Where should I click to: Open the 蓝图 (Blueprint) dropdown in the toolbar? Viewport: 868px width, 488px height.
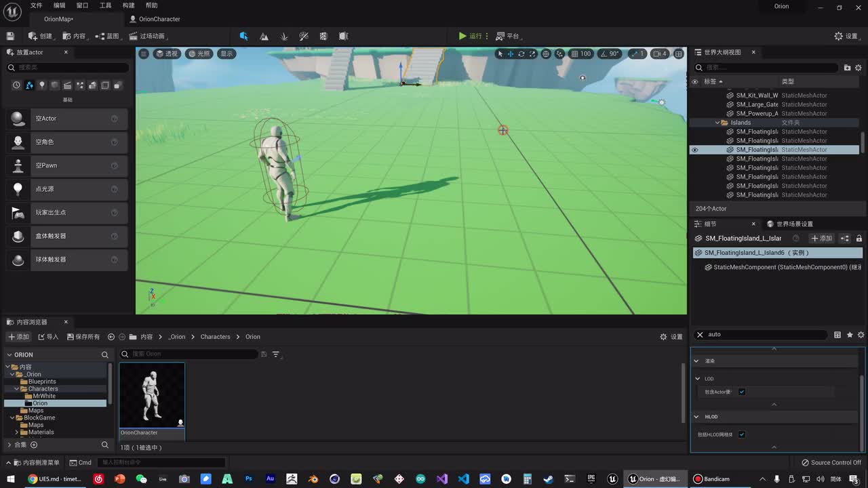click(108, 36)
